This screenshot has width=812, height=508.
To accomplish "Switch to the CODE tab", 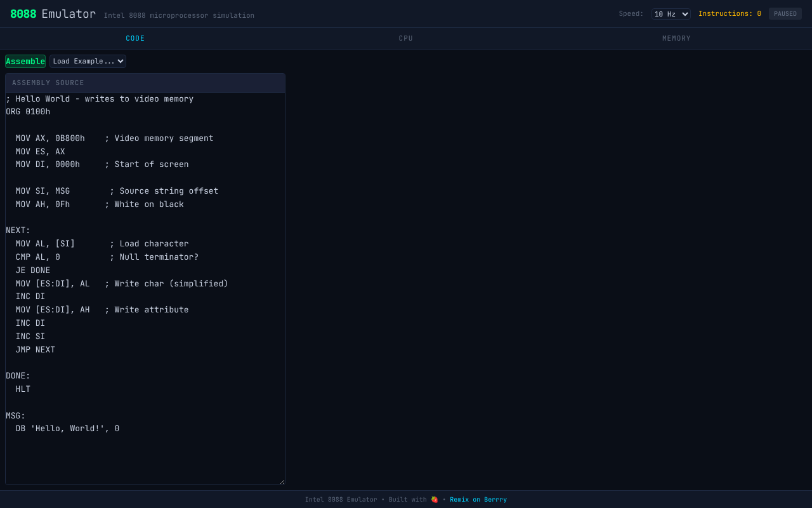I will coord(135,39).
